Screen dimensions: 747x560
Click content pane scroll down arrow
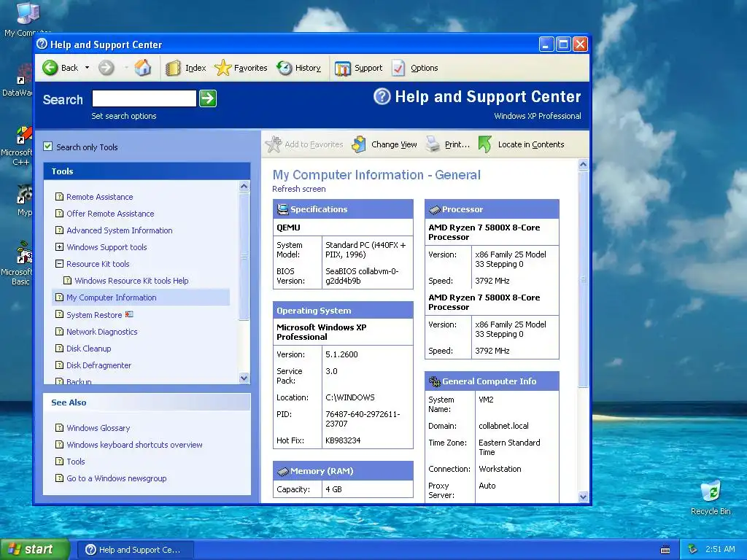(583, 497)
